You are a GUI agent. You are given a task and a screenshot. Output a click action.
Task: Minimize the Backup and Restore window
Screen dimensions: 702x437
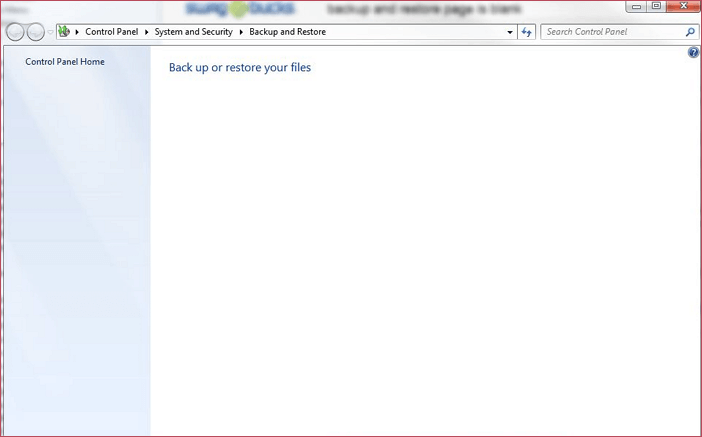[x=638, y=6]
